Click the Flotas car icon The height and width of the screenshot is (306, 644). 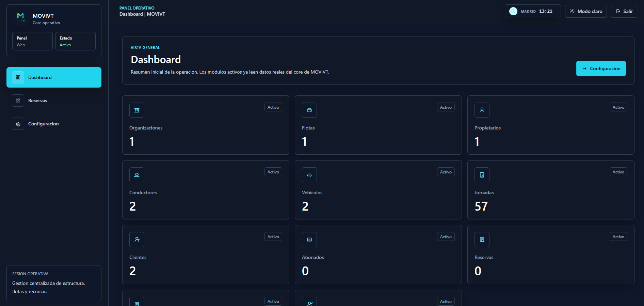309,110
